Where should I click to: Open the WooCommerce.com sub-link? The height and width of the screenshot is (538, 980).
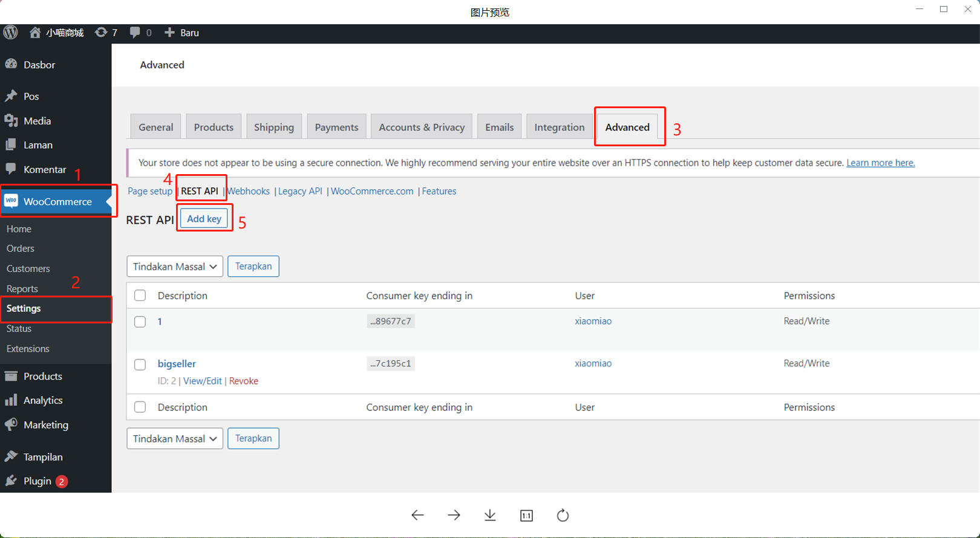pyautogui.click(x=372, y=191)
